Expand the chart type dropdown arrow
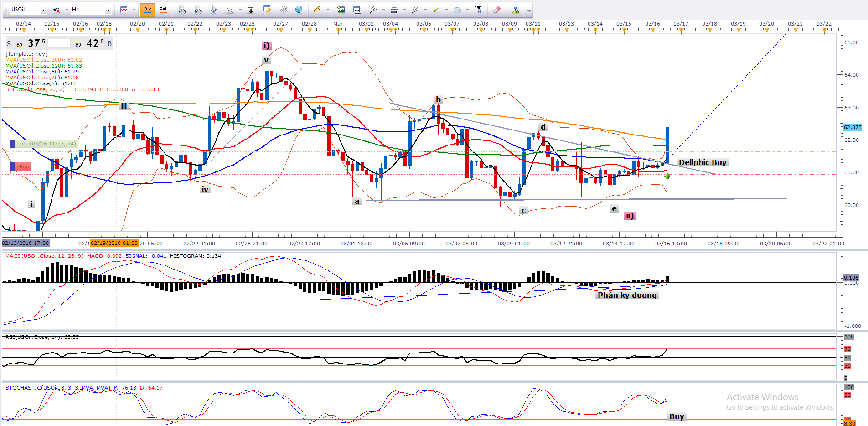This screenshot has width=868, height=426. [134, 10]
